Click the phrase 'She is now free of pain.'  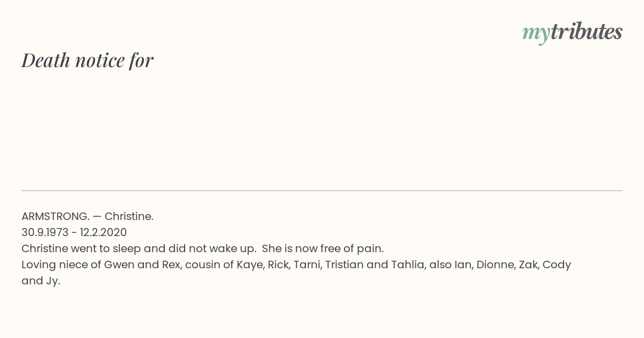(x=323, y=249)
